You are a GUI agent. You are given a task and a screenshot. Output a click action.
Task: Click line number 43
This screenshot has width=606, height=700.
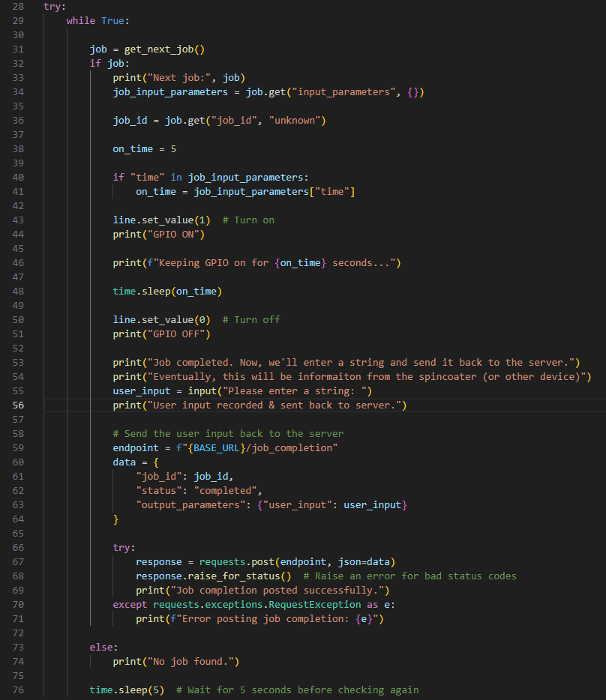(18, 220)
